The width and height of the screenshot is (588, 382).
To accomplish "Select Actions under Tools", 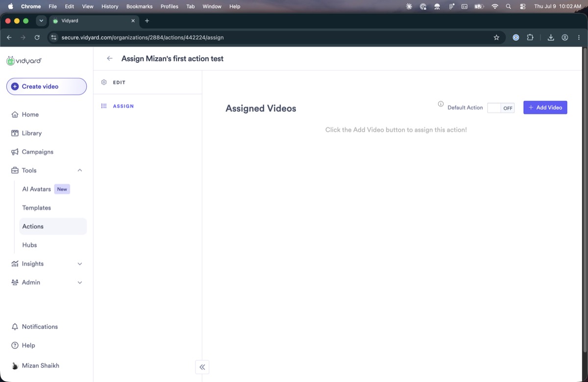I will pyautogui.click(x=53, y=226).
